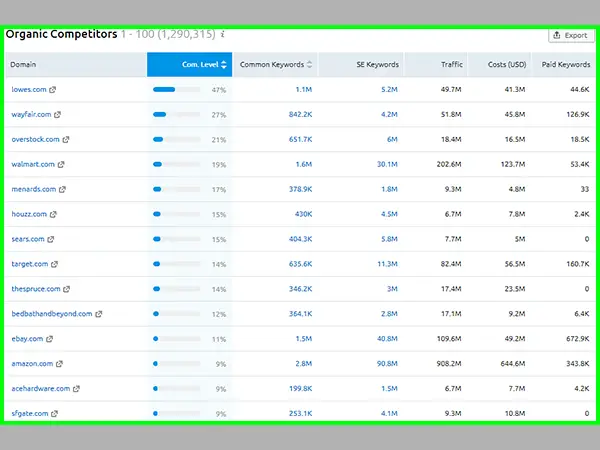Open amazon.com common keywords 2.8M
The height and width of the screenshot is (450, 600).
point(303,364)
